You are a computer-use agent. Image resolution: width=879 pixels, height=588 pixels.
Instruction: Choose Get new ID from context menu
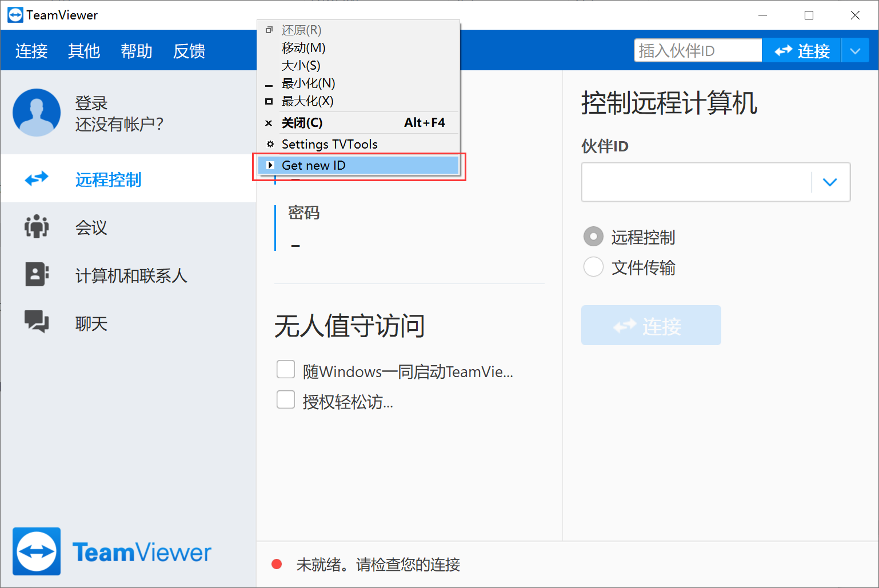[x=358, y=165]
